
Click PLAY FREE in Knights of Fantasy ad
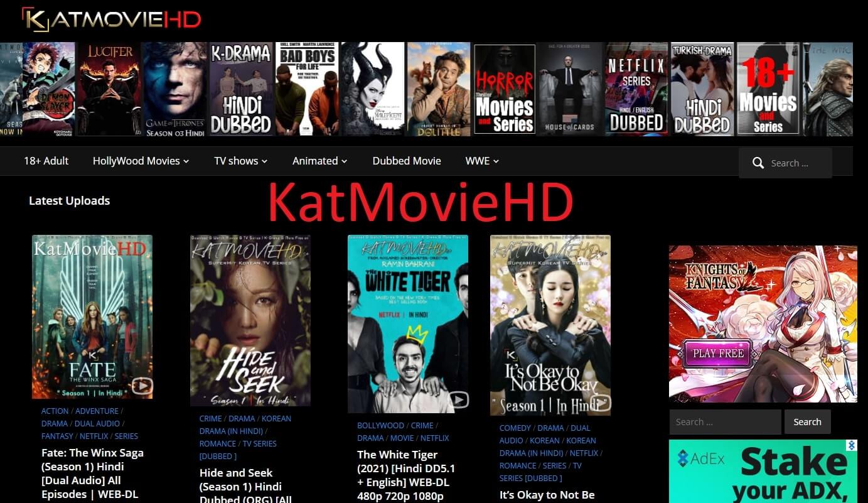click(718, 354)
